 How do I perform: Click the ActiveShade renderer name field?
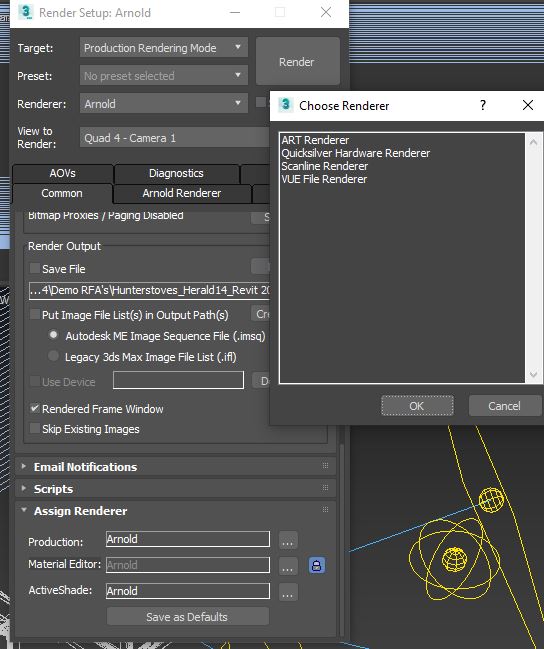[188, 591]
